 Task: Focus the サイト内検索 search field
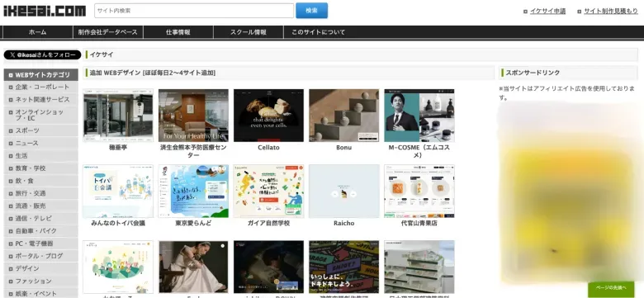(x=194, y=11)
